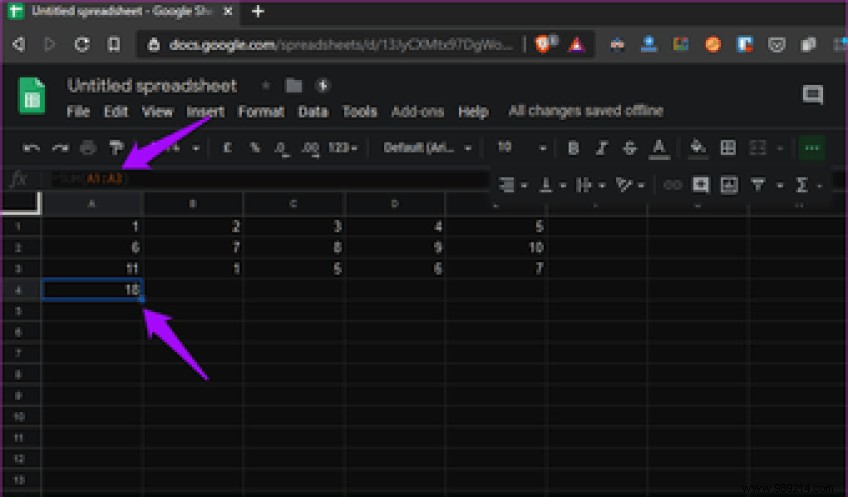Open the Tools menu
This screenshot has width=848, height=497.
click(360, 111)
